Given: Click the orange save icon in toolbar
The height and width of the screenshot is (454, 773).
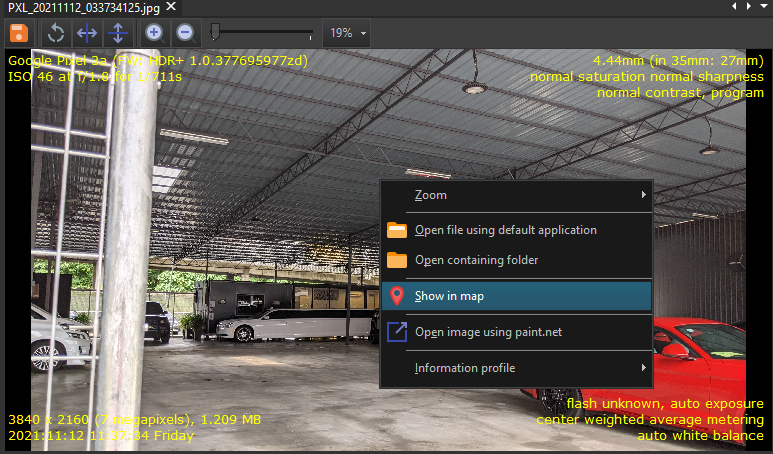Looking at the screenshot, I should click(18, 33).
